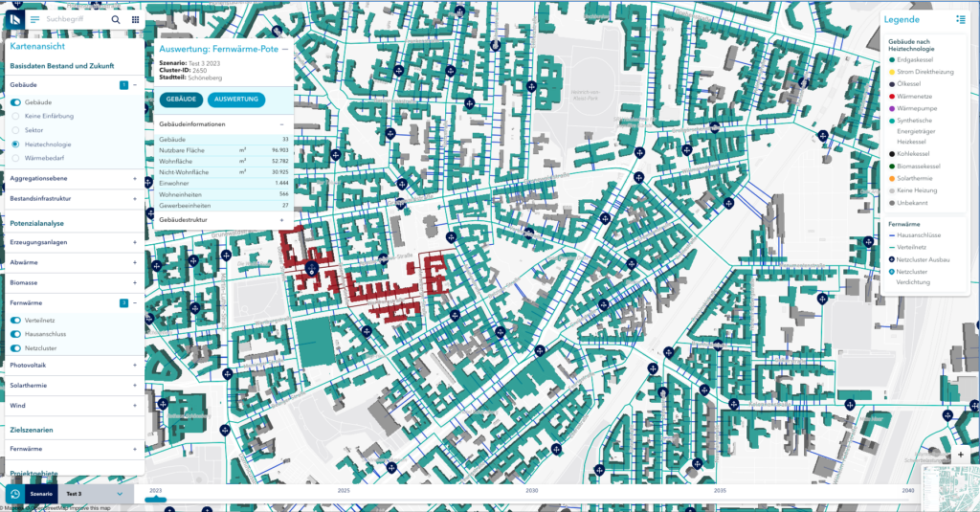The image size is (980, 512).
Task: Expand the Aggregationsebene section
Action: point(135,179)
